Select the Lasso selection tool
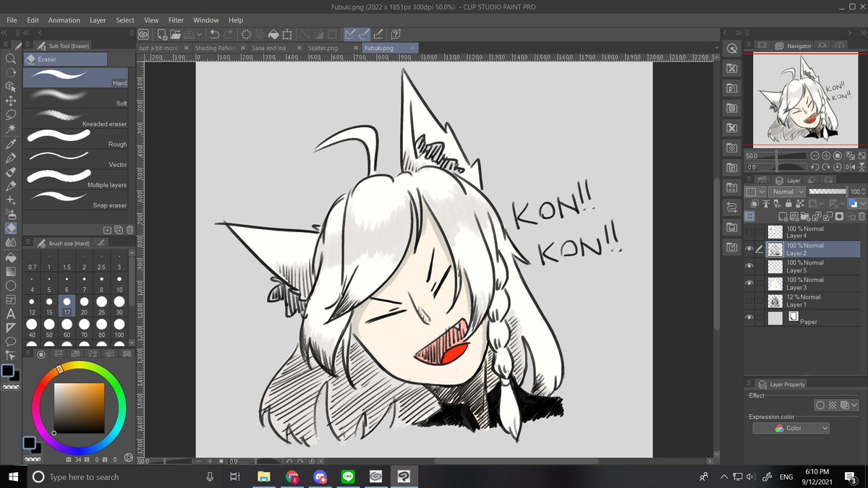 point(10,115)
